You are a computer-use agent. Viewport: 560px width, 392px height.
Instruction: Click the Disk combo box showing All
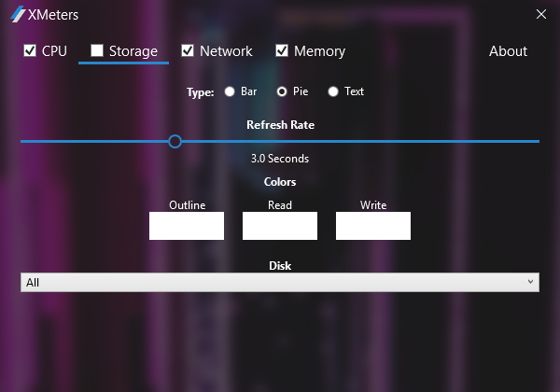271,282
